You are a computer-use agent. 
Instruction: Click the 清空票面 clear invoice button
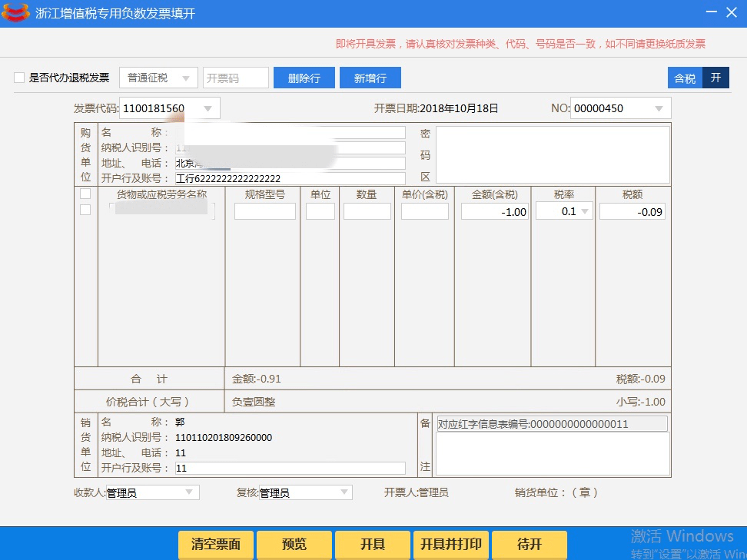click(215, 544)
